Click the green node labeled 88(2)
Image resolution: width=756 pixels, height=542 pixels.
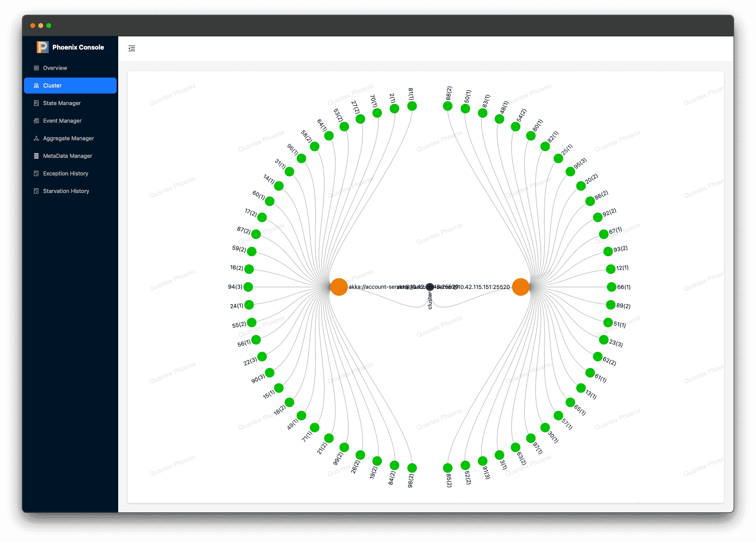448,106
